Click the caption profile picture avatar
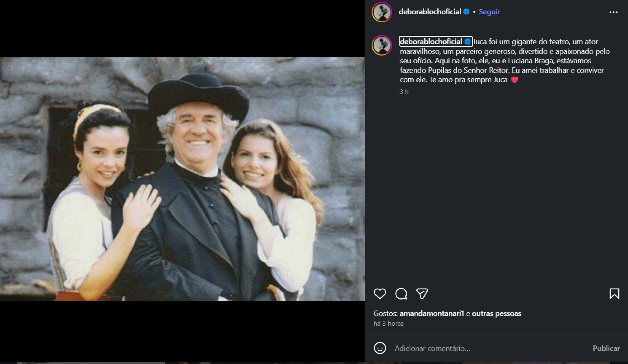This screenshot has width=628, height=364. [382, 45]
